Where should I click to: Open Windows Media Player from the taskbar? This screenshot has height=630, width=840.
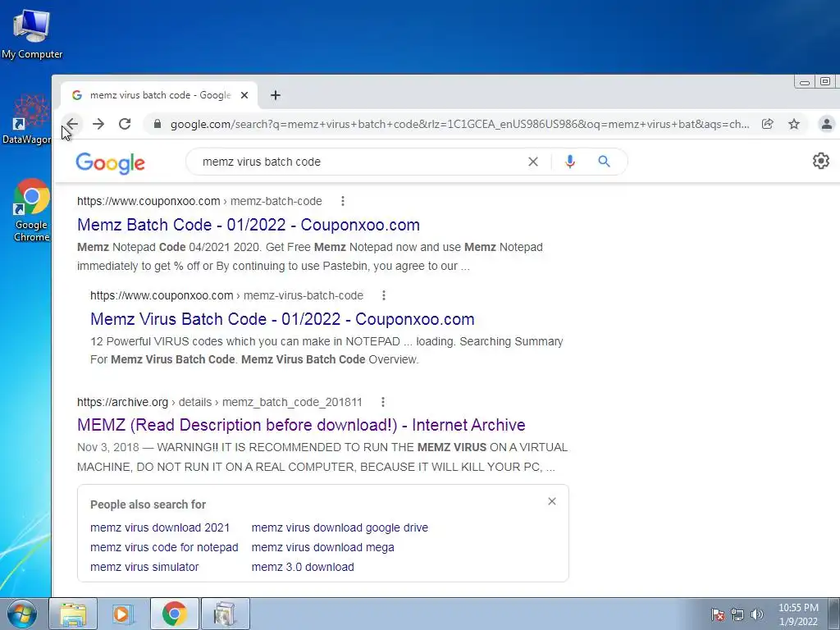tap(124, 614)
